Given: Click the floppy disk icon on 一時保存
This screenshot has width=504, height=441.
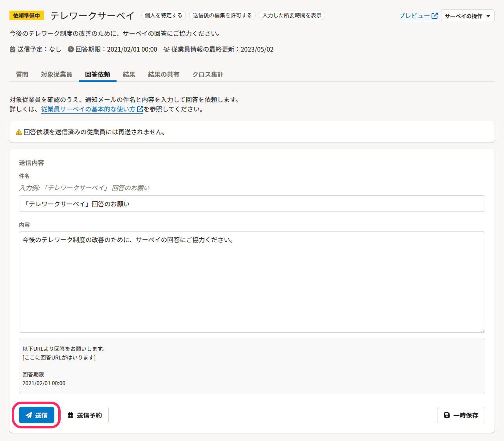Looking at the screenshot, I should pos(447,415).
